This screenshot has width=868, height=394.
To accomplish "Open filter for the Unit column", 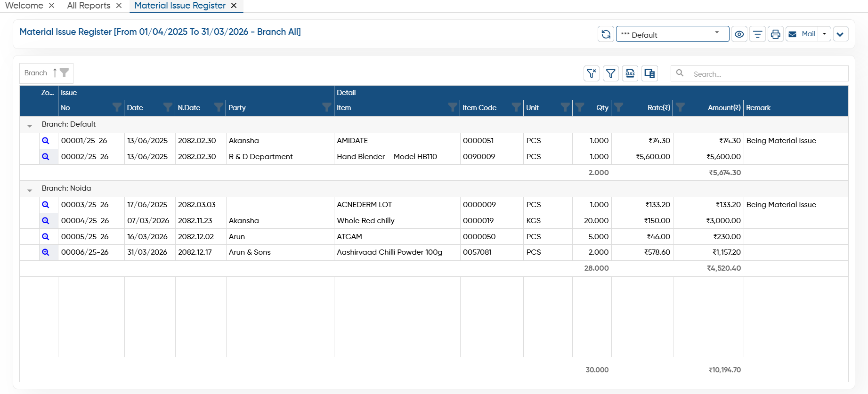I will [x=565, y=107].
